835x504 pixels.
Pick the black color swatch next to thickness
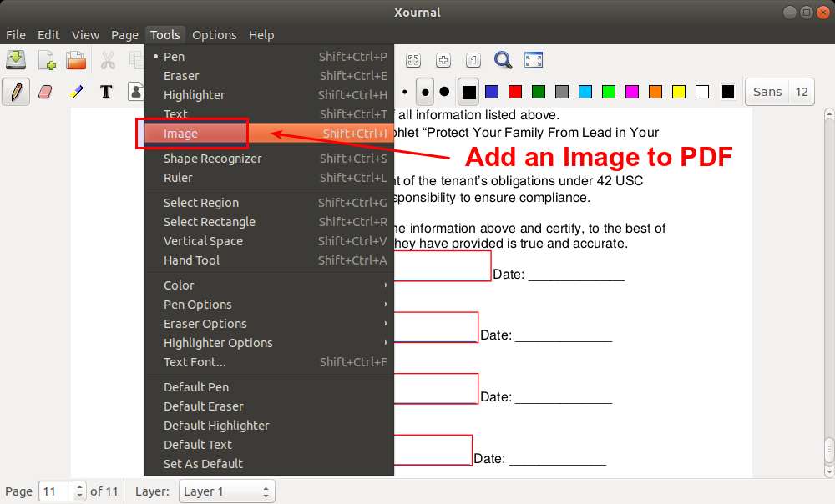click(x=468, y=92)
